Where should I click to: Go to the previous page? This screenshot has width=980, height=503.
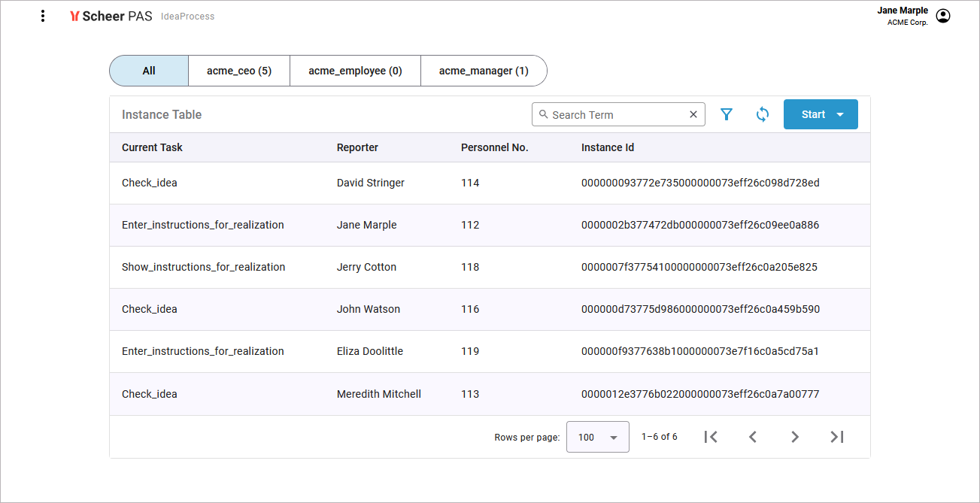[x=752, y=437]
